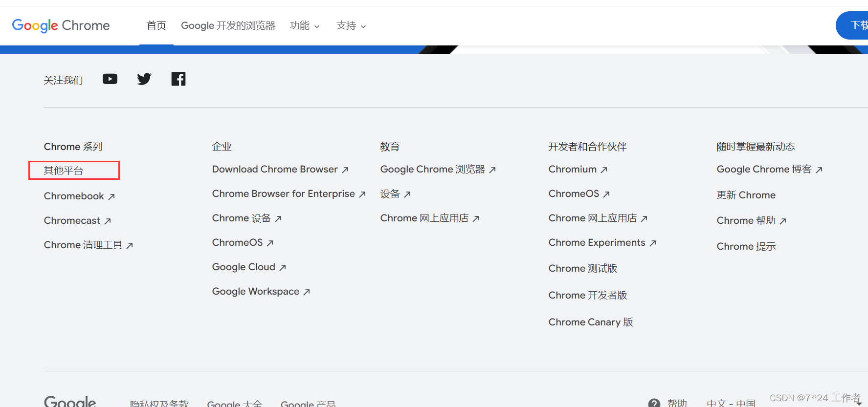This screenshot has width=868, height=407.
Task: Open 中文 - 中国 language selector
Action: tap(731, 403)
